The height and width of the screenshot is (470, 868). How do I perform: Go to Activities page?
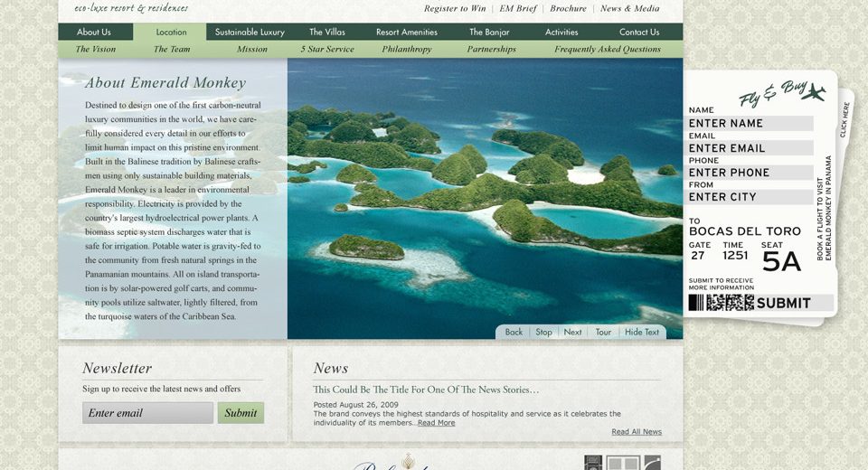[x=561, y=33]
